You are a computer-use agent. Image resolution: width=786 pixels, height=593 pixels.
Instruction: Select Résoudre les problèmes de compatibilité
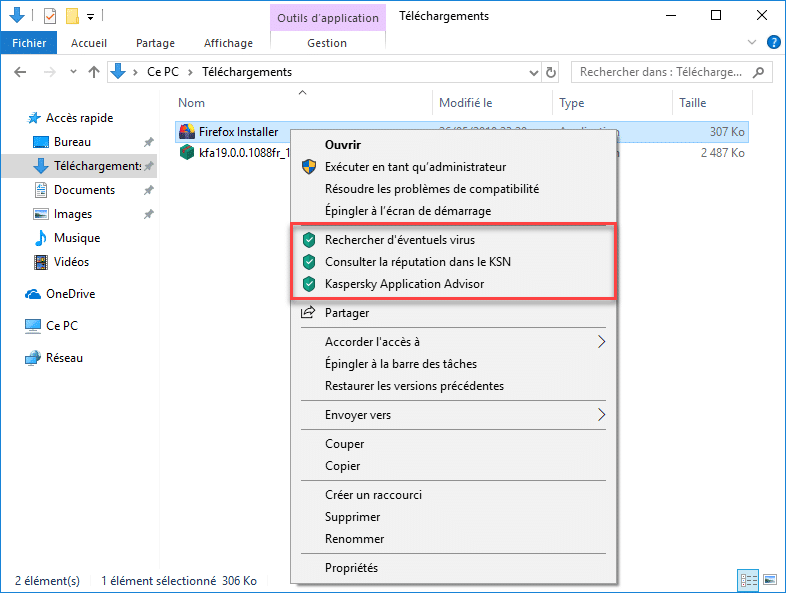[x=432, y=189]
